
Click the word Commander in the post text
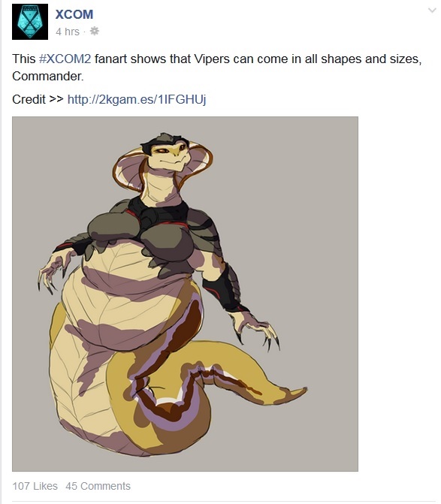pyautogui.click(x=47, y=76)
